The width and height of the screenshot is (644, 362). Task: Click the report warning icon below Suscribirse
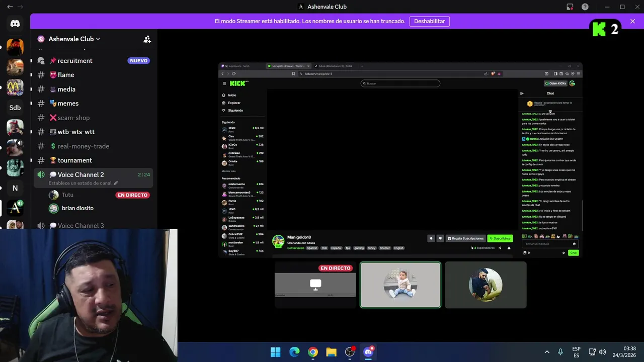coord(509,248)
